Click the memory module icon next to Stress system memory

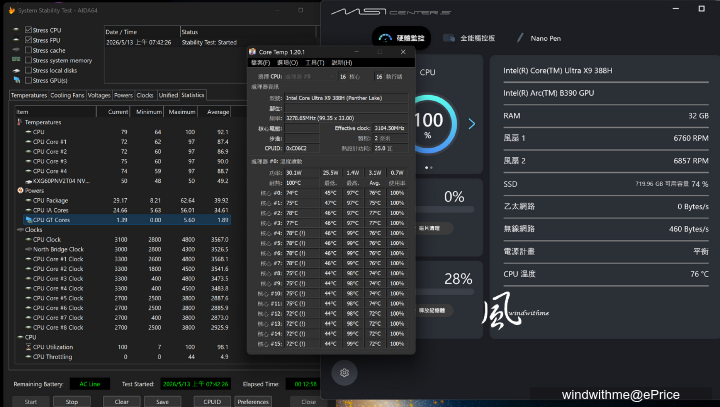pos(17,60)
